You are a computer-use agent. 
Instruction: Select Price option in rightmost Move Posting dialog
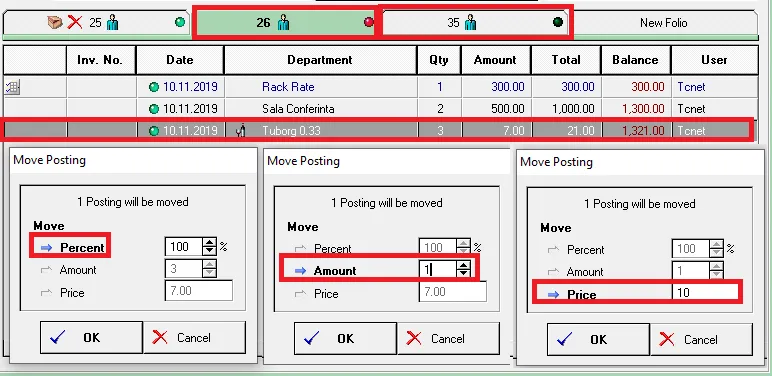pos(571,295)
